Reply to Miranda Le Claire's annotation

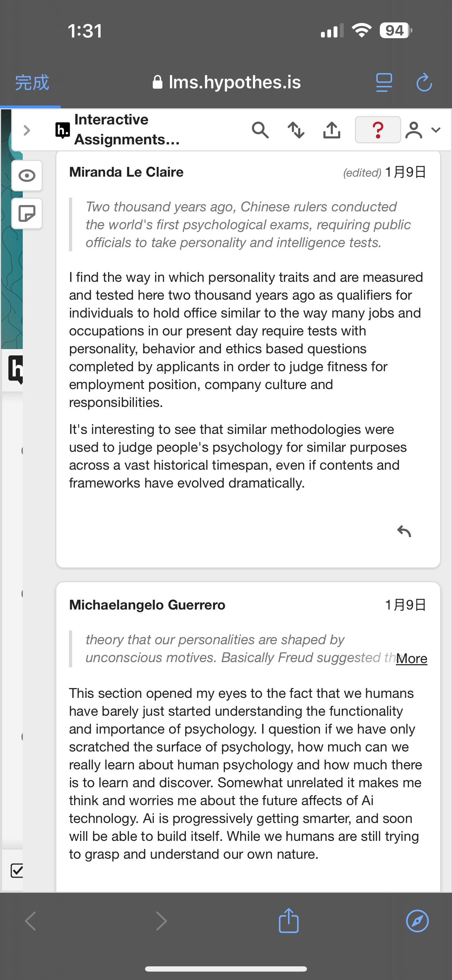coord(404,531)
